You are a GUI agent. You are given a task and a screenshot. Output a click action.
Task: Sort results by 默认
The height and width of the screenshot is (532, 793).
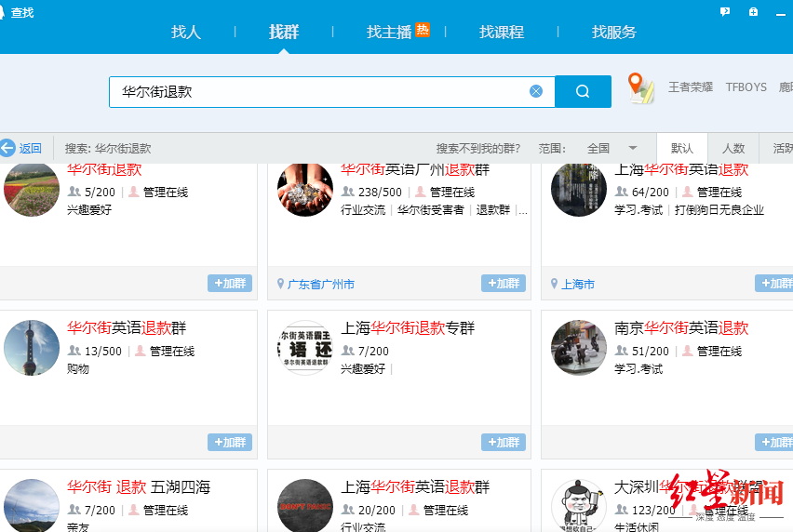click(x=681, y=148)
